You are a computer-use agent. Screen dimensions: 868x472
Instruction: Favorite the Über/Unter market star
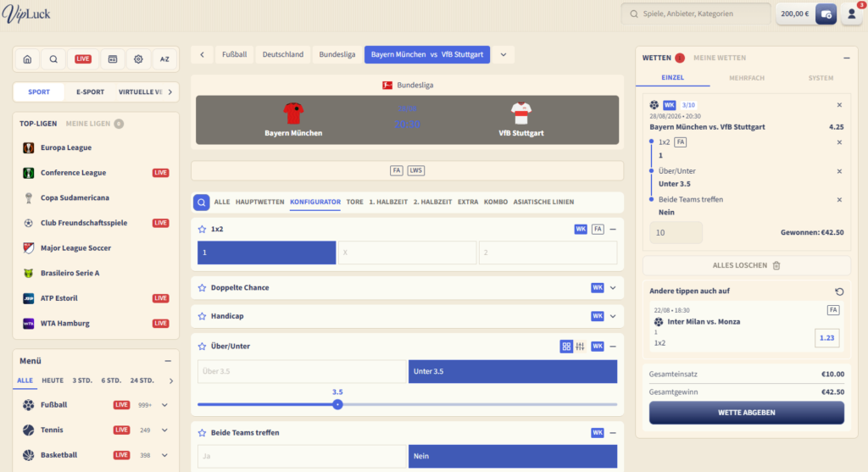pyautogui.click(x=202, y=347)
